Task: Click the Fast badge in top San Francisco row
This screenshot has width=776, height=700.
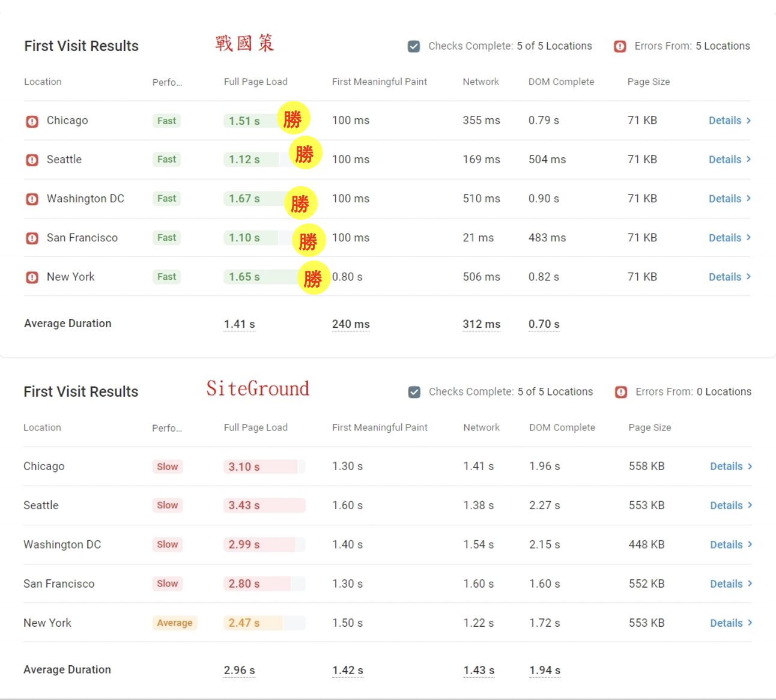Action: pos(166,238)
